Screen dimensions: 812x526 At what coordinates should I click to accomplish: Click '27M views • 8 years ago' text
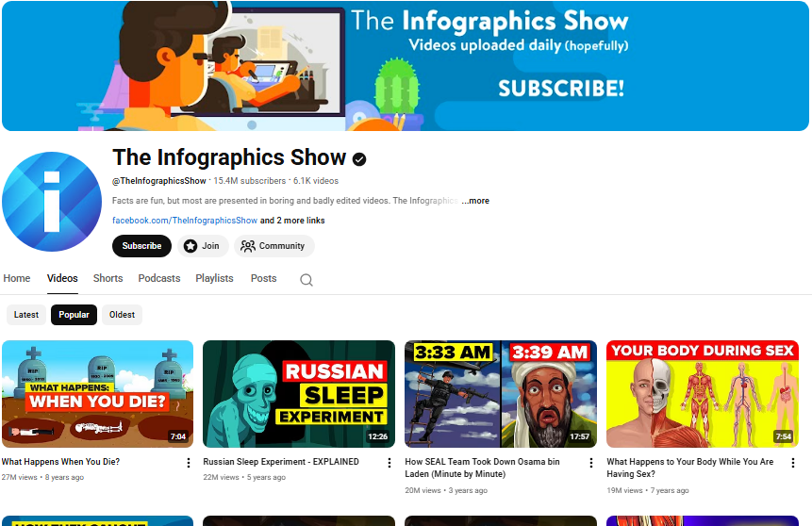click(42, 477)
